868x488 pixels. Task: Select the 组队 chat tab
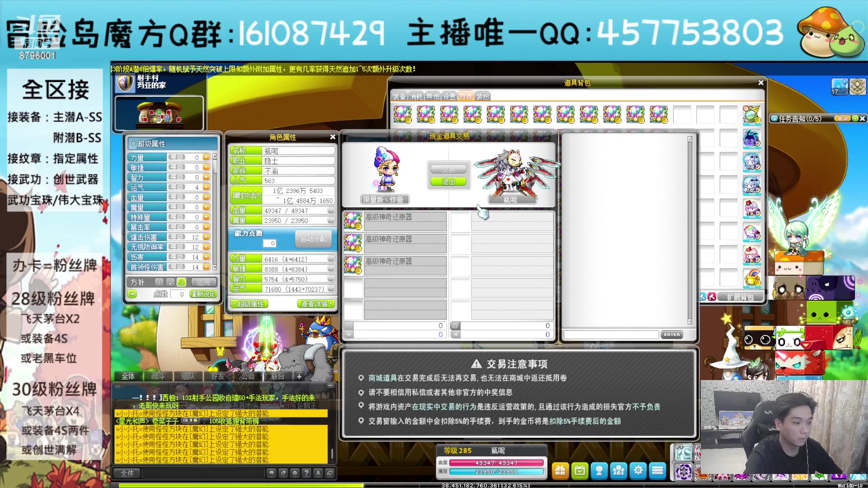[x=188, y=376]
